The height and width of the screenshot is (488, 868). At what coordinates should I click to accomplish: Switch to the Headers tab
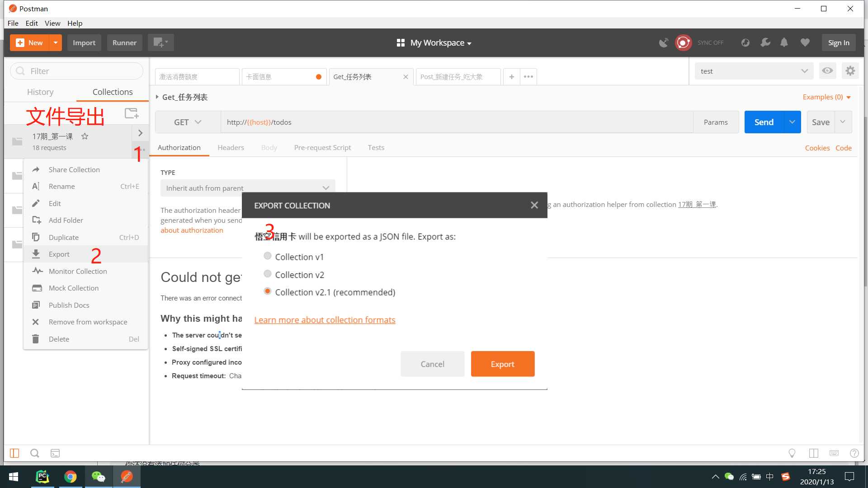(x=230, y=147)
